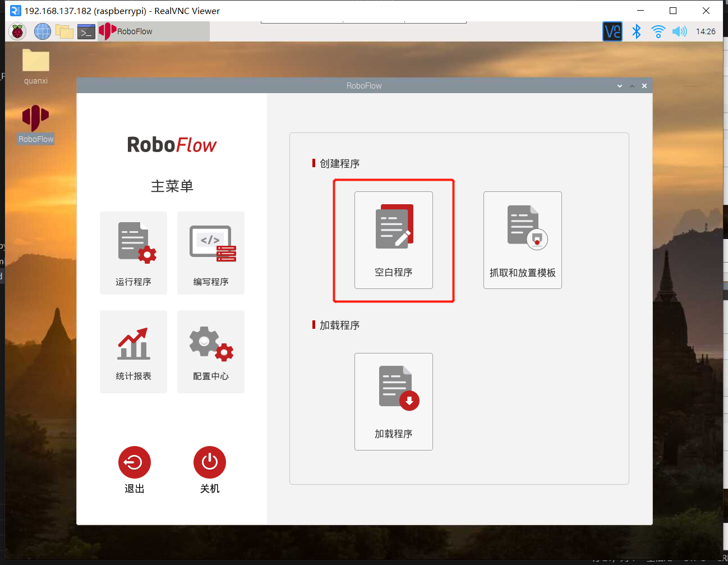The image size is (728, 565).
Task: Open the Wi-Fi network menu
Action: pyautogui.click(x=658, y=31)
